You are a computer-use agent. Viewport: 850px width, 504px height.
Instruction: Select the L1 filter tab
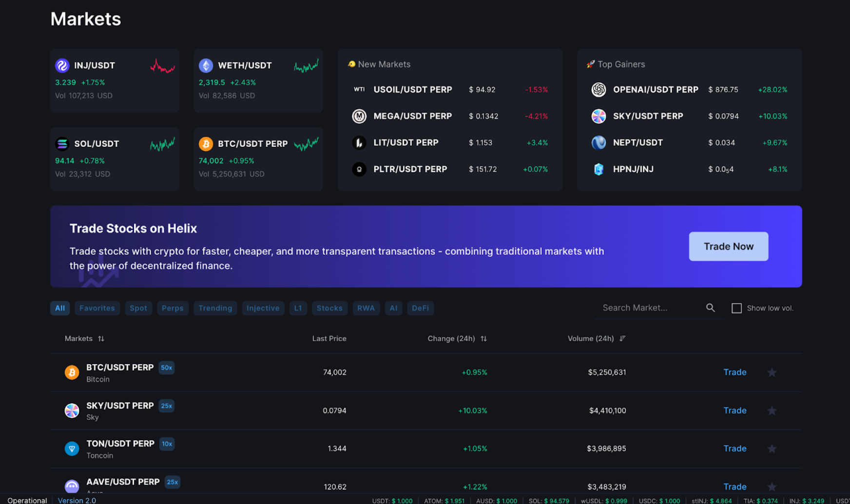coord(298,308)
